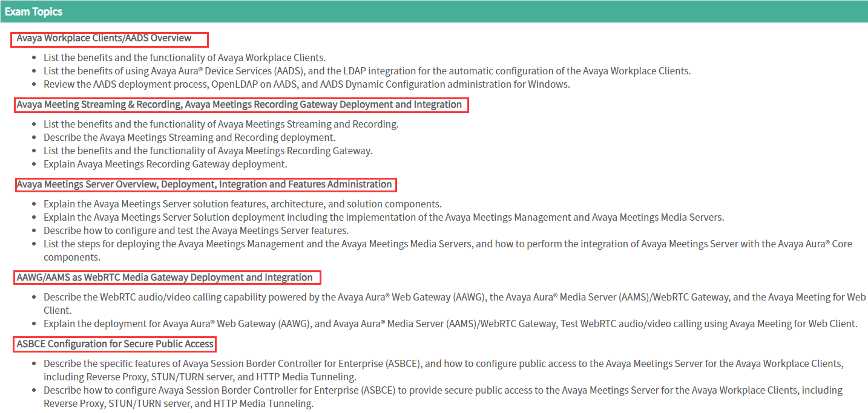Select heading AAWG/AAMS as WebRTC Media Gateway Deployment

tap(165, 278)
